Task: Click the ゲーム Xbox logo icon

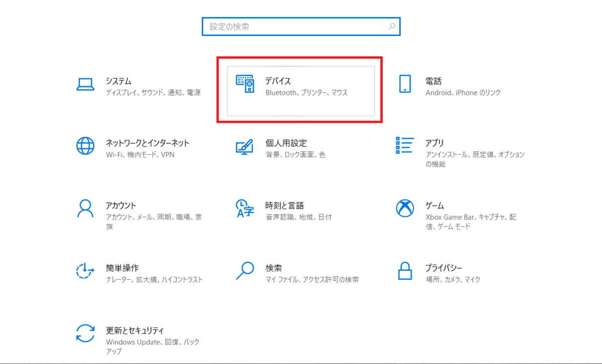Action: coord(405,208)
